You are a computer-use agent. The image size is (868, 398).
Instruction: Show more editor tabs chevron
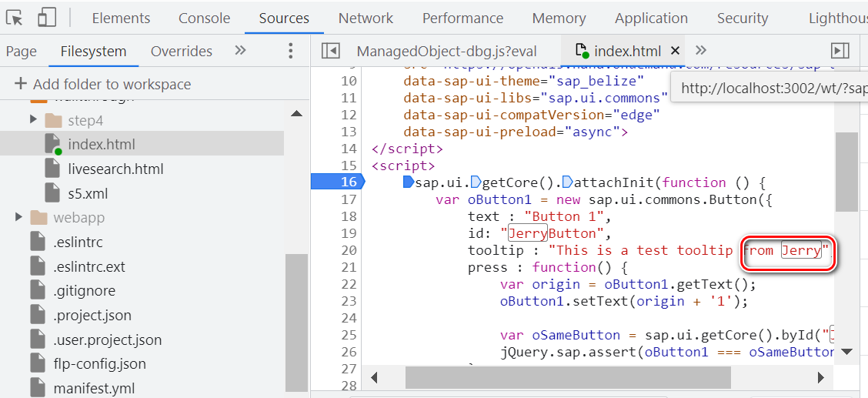point(701,50)
